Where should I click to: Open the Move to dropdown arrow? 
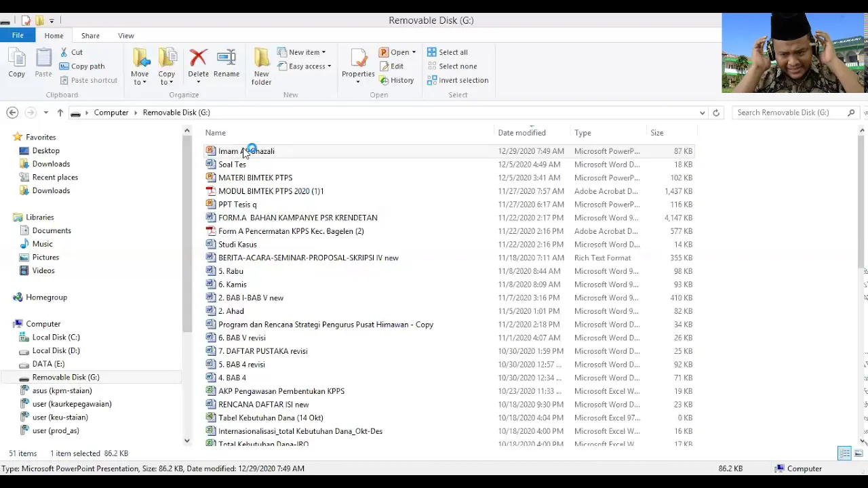(144, 83)
